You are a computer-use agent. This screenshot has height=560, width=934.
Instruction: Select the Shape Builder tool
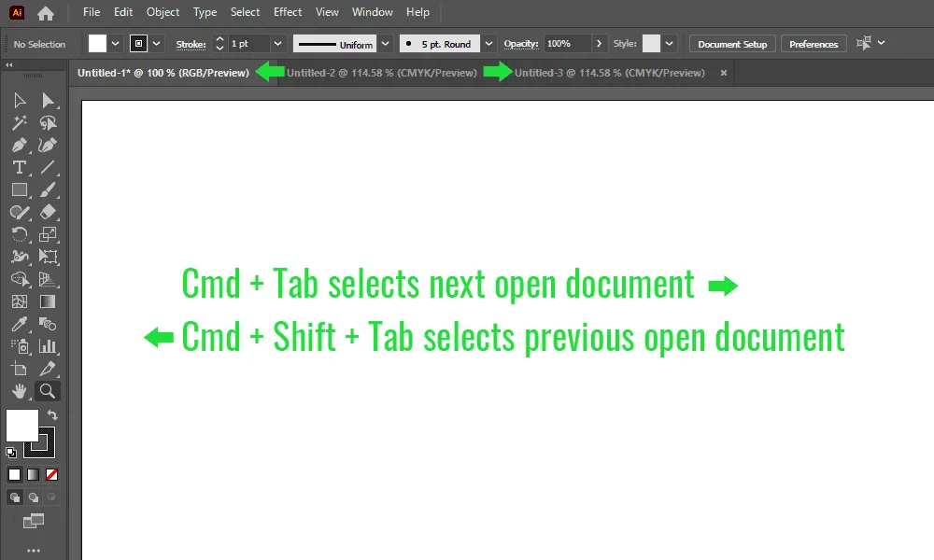[x=19, y=279]
